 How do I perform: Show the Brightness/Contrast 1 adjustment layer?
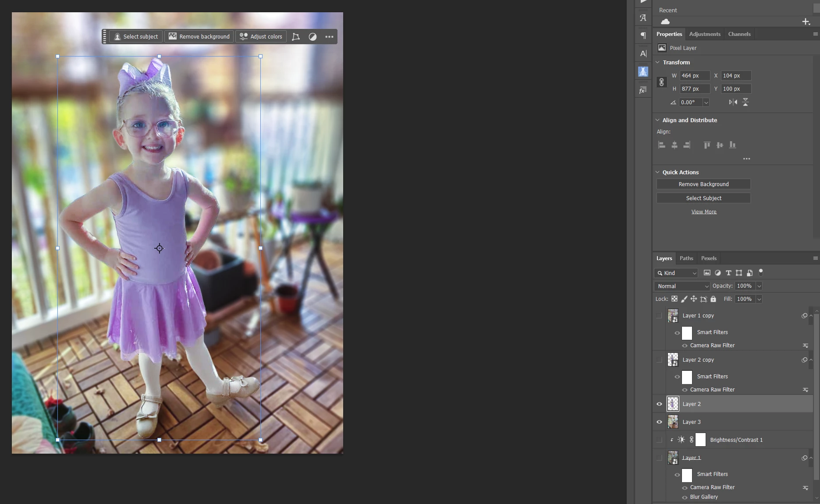click(x=659, y=440)
